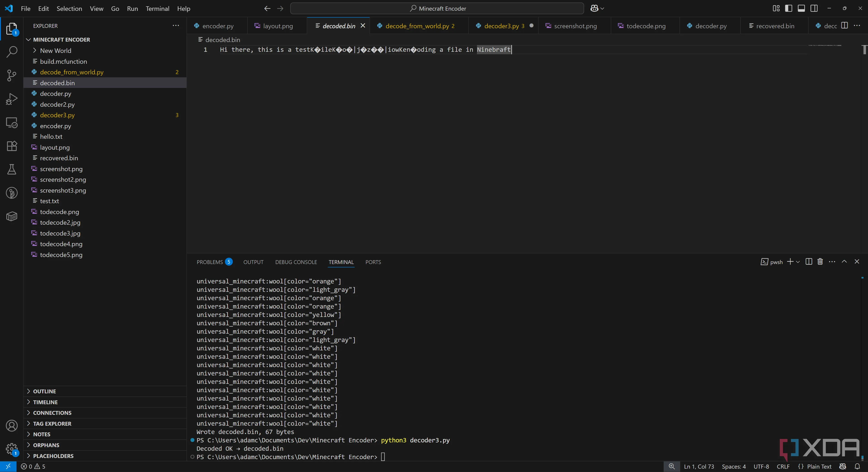Kill the terminal with the trash icon
The image size is (868, 472).
tap(820, 262)
